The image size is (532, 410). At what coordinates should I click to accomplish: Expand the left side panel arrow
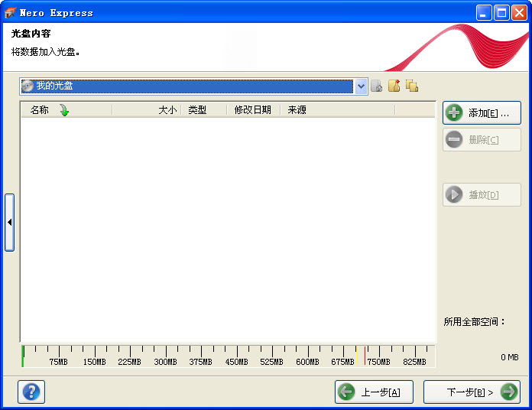9,223
